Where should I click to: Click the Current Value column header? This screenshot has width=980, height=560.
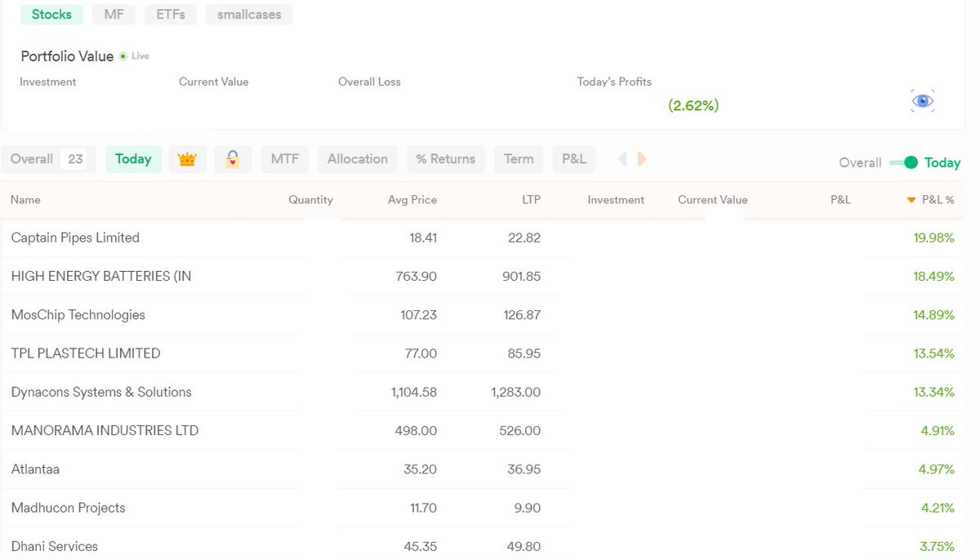click(x=712, y=200)
